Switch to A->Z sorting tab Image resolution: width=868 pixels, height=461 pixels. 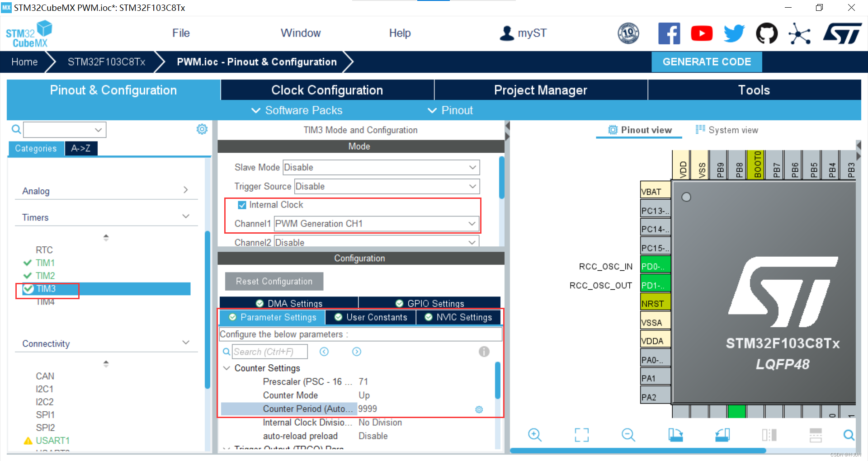(81, 148)
